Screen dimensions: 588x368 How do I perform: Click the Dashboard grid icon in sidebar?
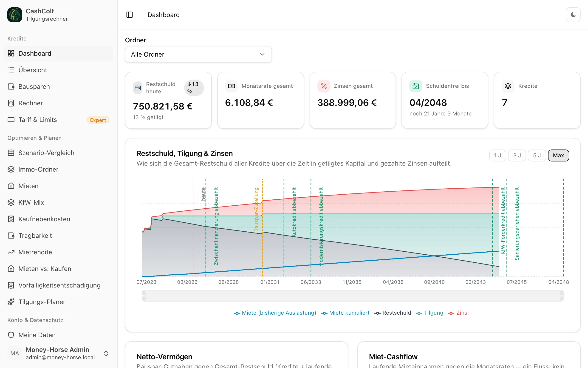(11, 53)
